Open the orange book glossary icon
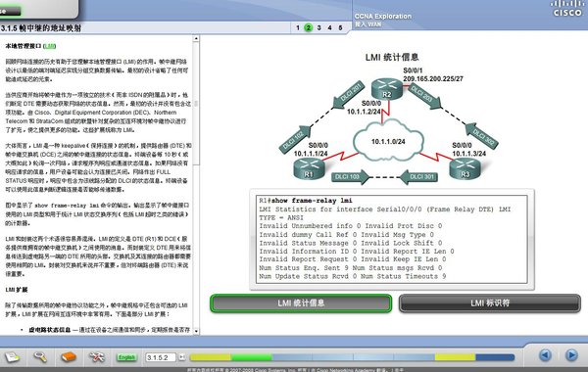The width and height of the screenshot is (588, 372). 69,356
